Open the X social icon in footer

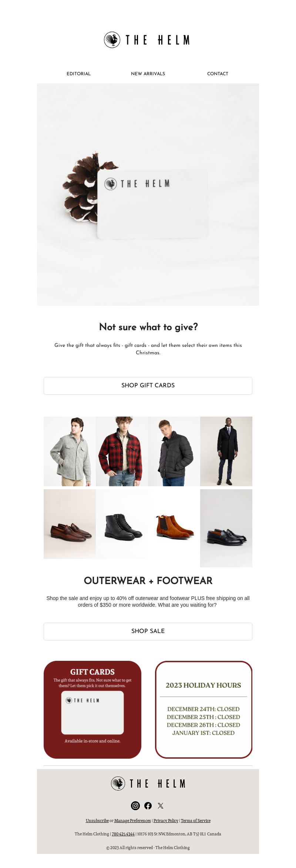161,805
